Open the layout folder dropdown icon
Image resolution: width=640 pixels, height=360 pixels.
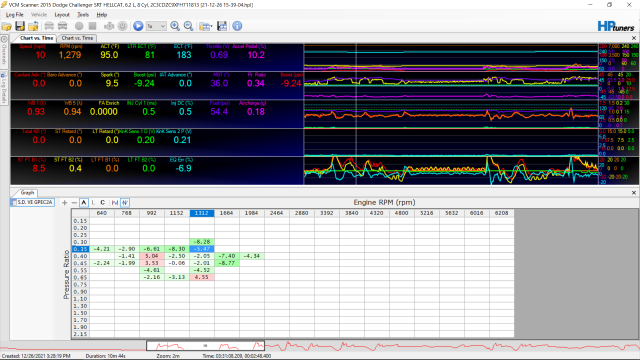pos(205,26)
